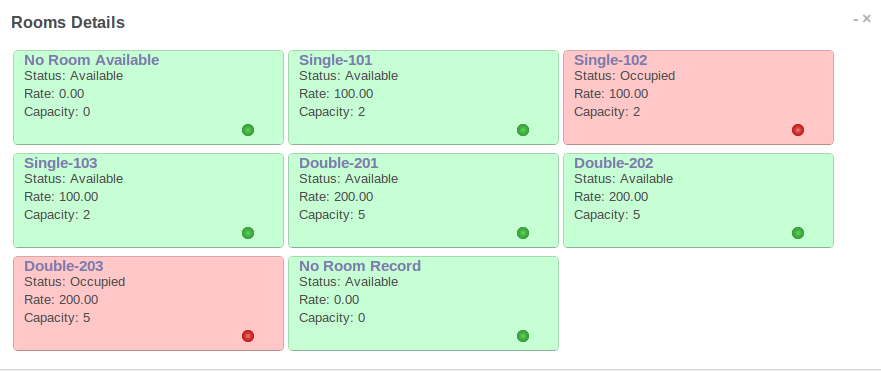The width and height of the screenshot is (881, 372).
Task: Click green status dot on Single-101 card
Action: coord(523,130)
